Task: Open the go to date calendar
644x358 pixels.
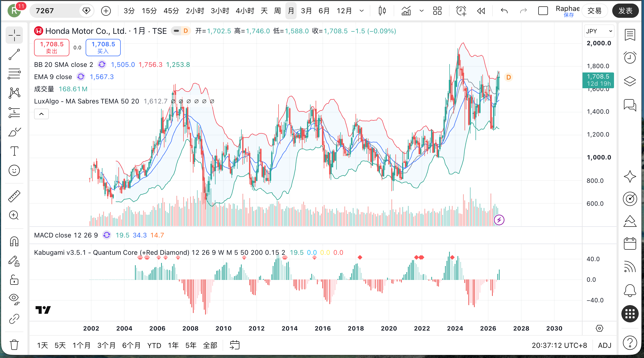Action: (234, 345)
